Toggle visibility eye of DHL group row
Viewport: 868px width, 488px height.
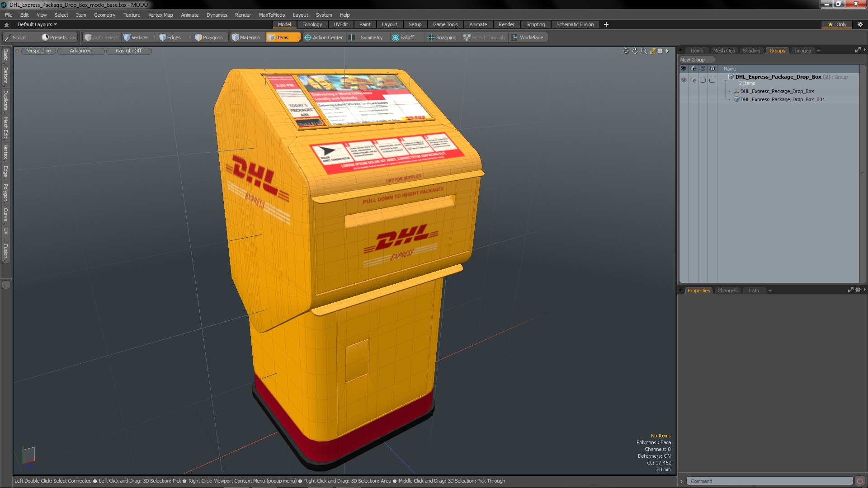click(684, 80)
